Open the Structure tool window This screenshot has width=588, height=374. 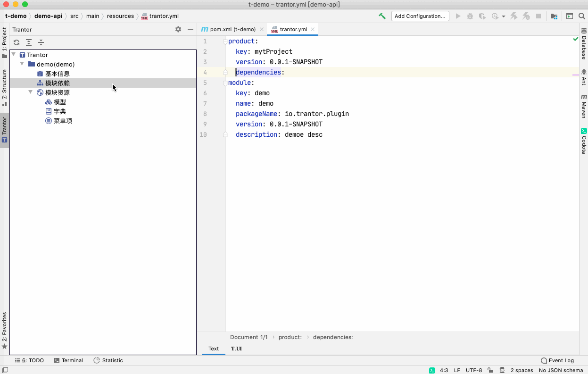click(4, 87)
